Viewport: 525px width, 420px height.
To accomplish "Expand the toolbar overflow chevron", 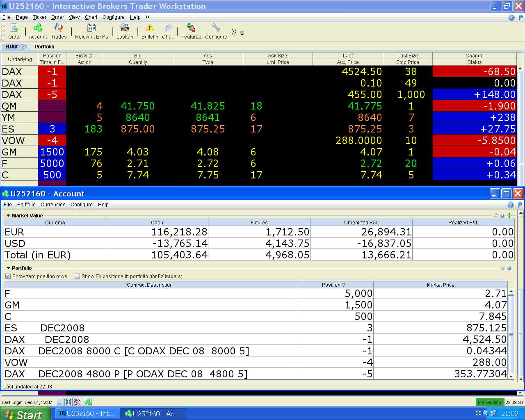I will tap(234, 32).
